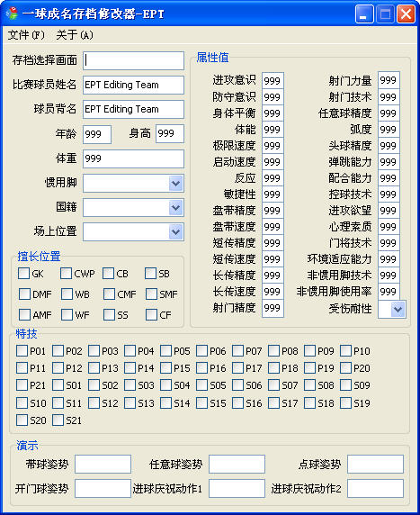
Task: Check the CWP position checkbox
Action: pyautogui.click(x=66, y=274)
